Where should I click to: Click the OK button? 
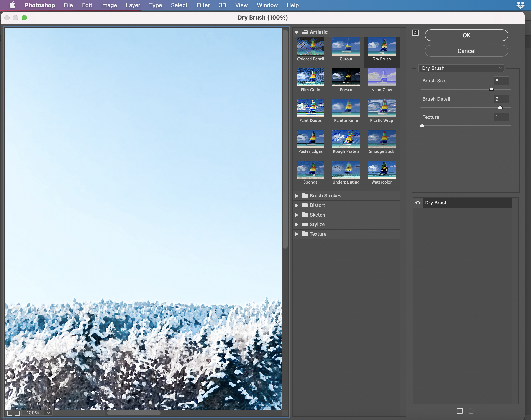click(466, 35)
